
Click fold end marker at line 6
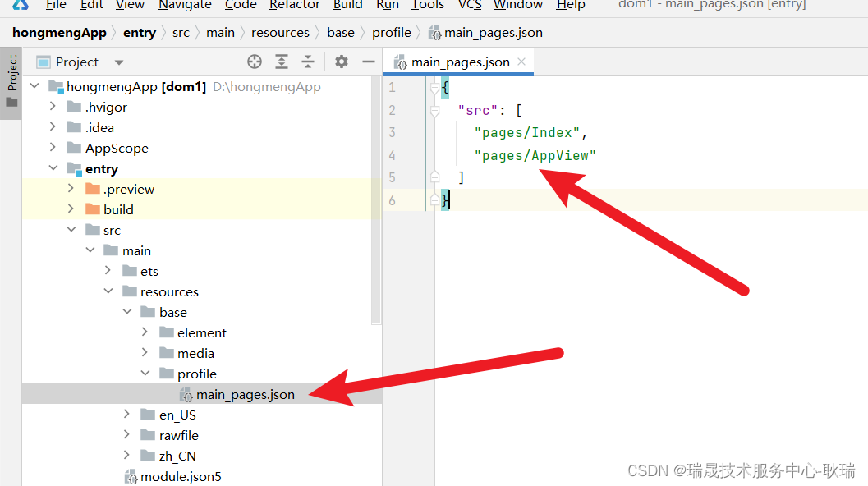(x=434, y=199)
